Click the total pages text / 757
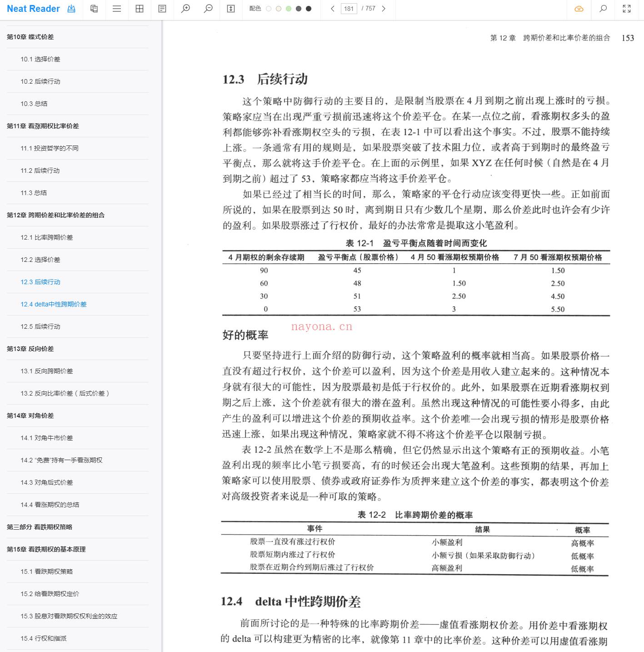The height and width of the screenshot is (652, 644). click(368, 9)
